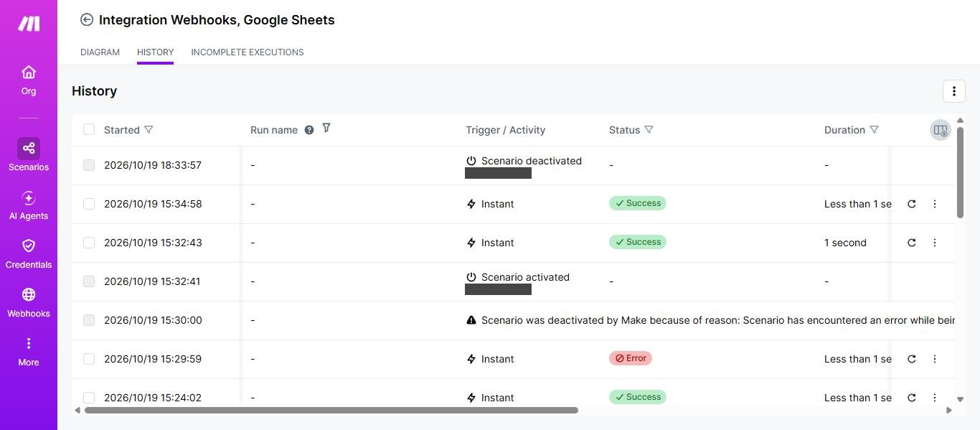Click the scroll up arrow

[x=960, y=121]
